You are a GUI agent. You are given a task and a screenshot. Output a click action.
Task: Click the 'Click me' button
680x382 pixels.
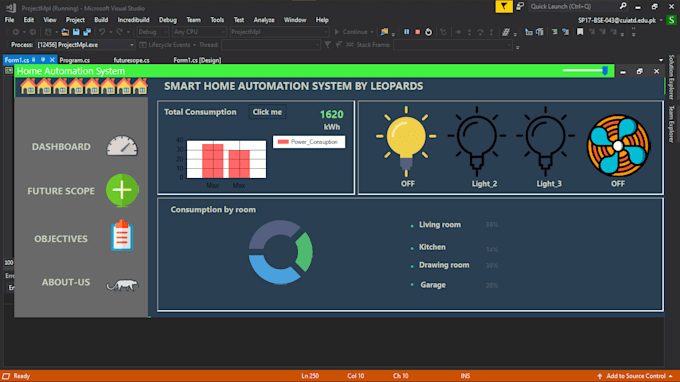[x=267, y=112]
